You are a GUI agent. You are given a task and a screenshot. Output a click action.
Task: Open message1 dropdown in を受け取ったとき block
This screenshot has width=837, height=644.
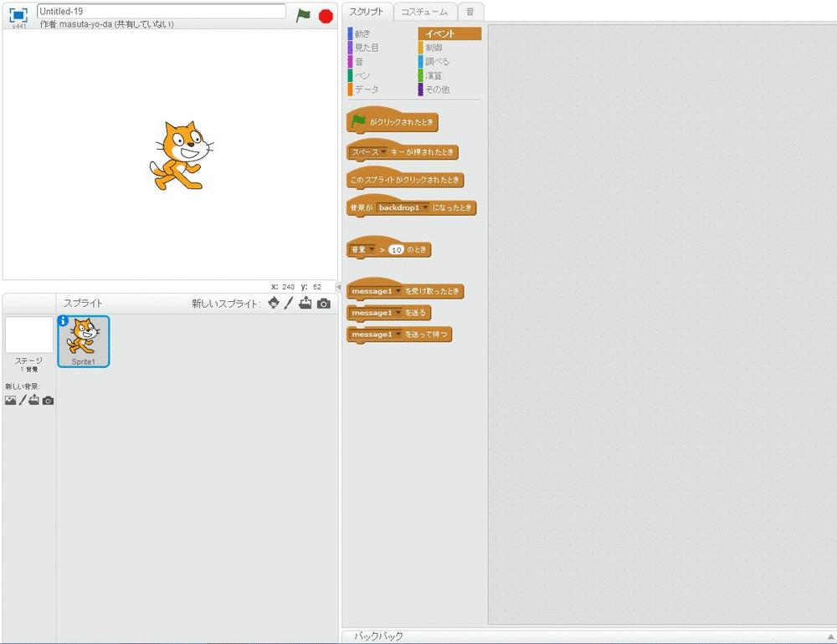(377, 291)
